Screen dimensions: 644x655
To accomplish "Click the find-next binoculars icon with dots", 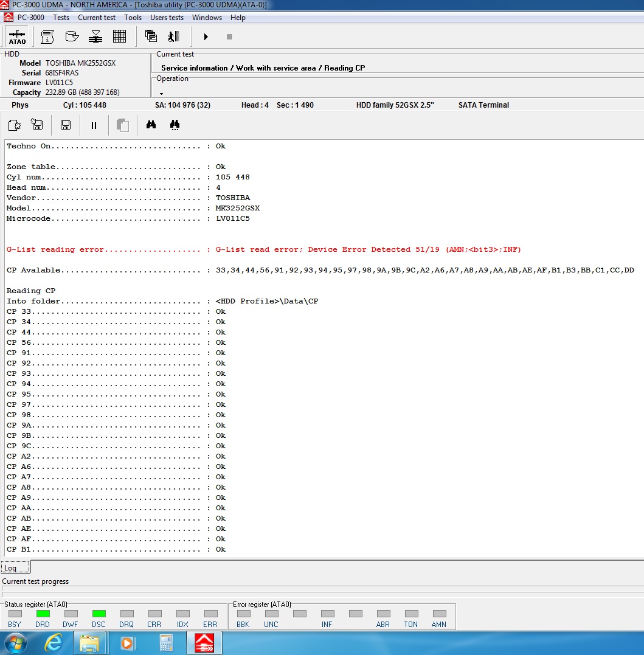I will coord(175,125).
